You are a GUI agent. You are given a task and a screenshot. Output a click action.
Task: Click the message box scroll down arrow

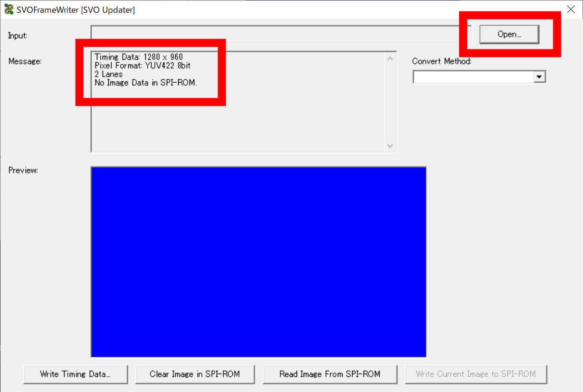[x=391, y=145]
